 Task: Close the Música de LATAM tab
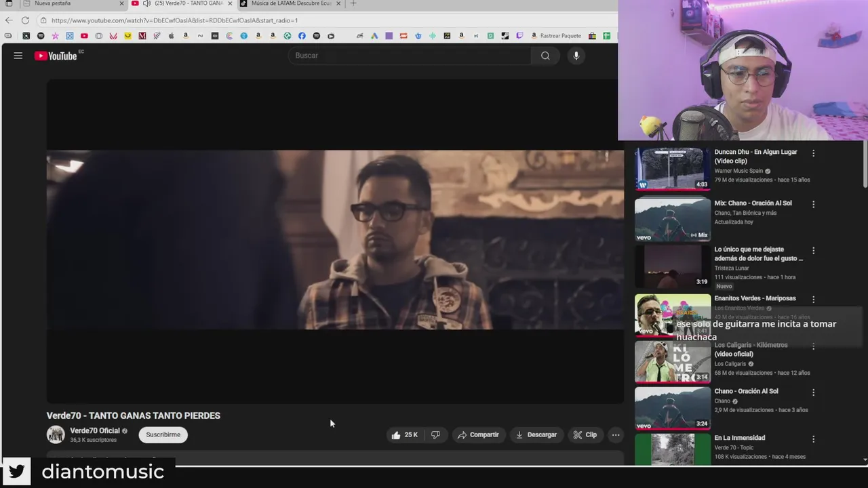pyautogui.click(x=338, y=3)
